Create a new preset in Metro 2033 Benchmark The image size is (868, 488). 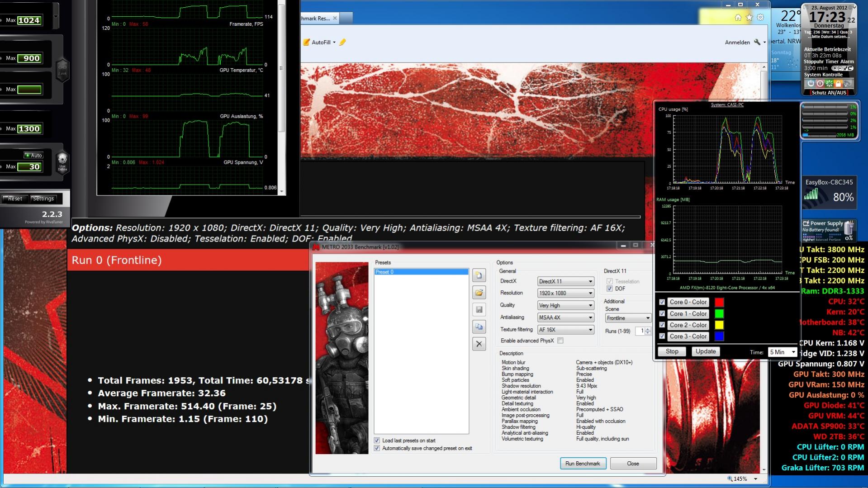click(x=479, y=275)
